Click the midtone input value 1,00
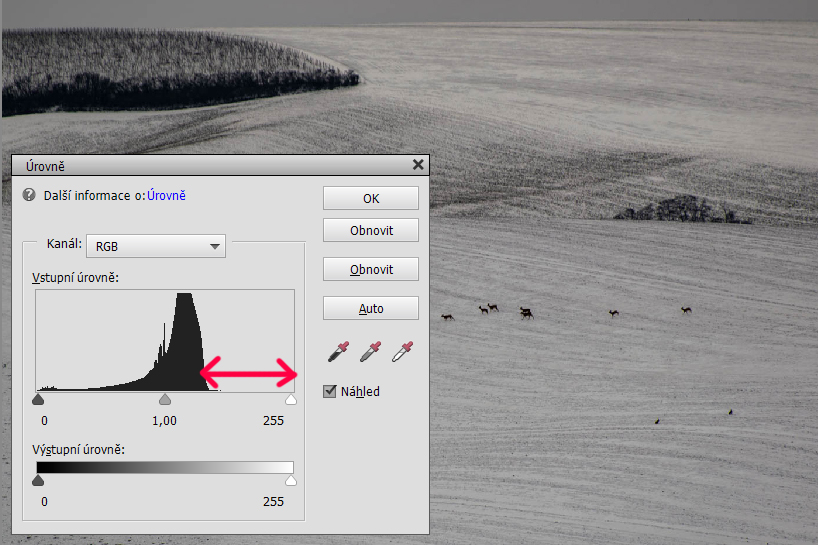This screenshot has width=818, height=545. pos(164,421)
